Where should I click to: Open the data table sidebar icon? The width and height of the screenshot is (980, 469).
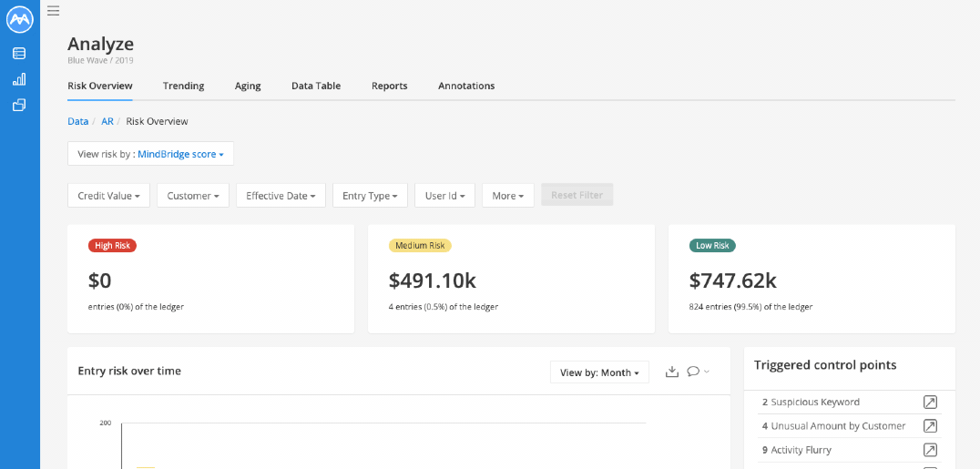19,54
